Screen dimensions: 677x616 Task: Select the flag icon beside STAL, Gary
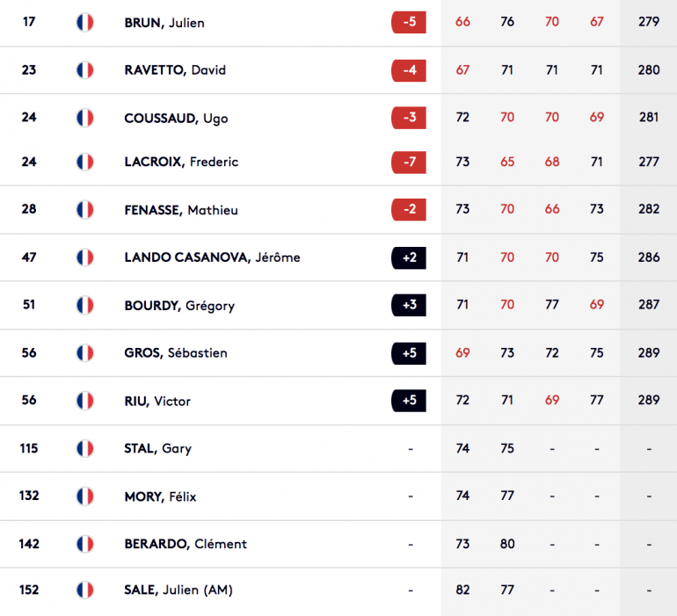point(85,448)
